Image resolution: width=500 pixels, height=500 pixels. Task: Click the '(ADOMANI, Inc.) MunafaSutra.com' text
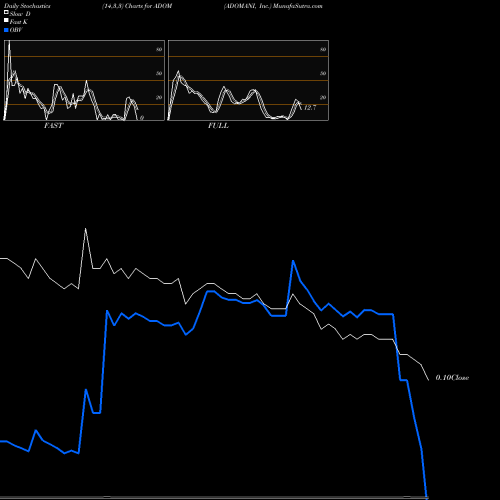(x=273, y=6)
